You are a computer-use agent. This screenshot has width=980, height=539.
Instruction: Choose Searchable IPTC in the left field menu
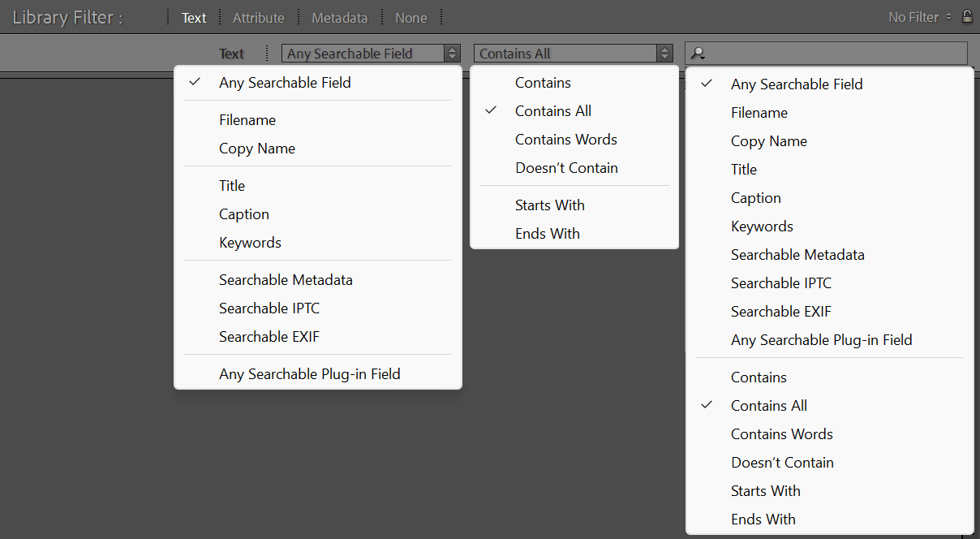click(269, 308)
